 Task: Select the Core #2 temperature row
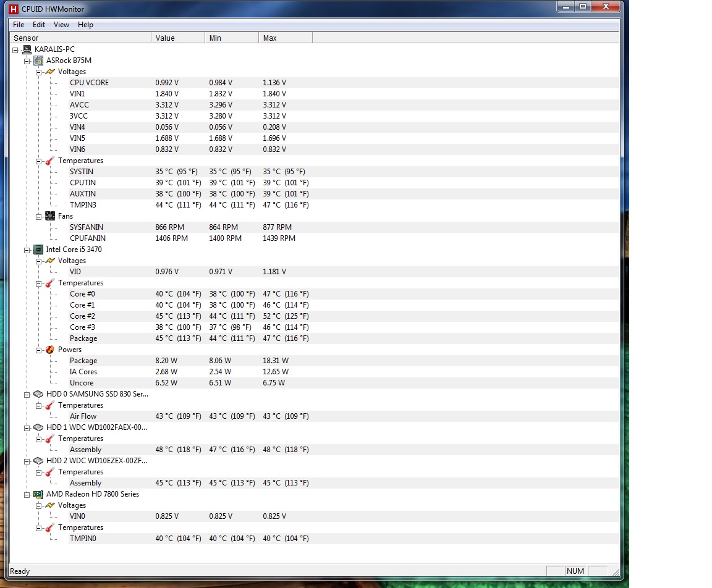[343, 316]
